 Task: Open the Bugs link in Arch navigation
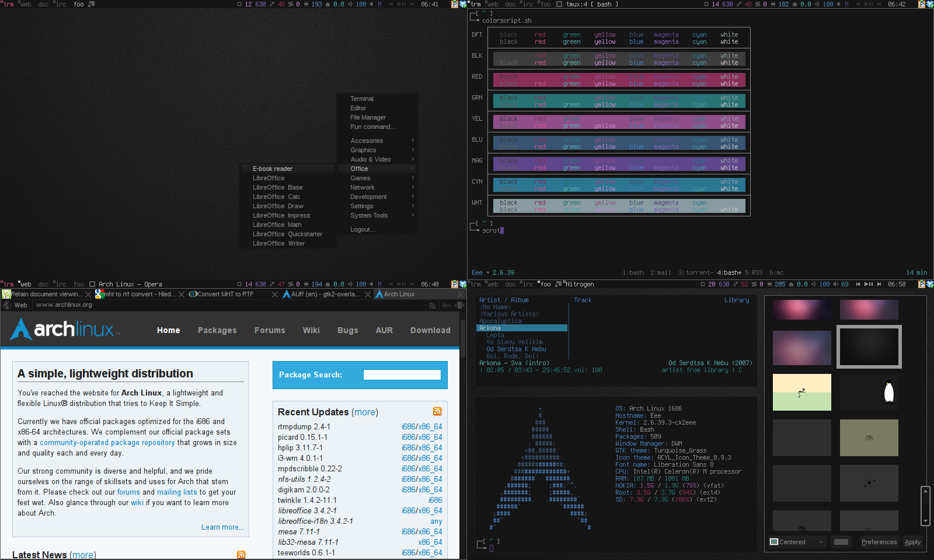(x=348, y=330)
